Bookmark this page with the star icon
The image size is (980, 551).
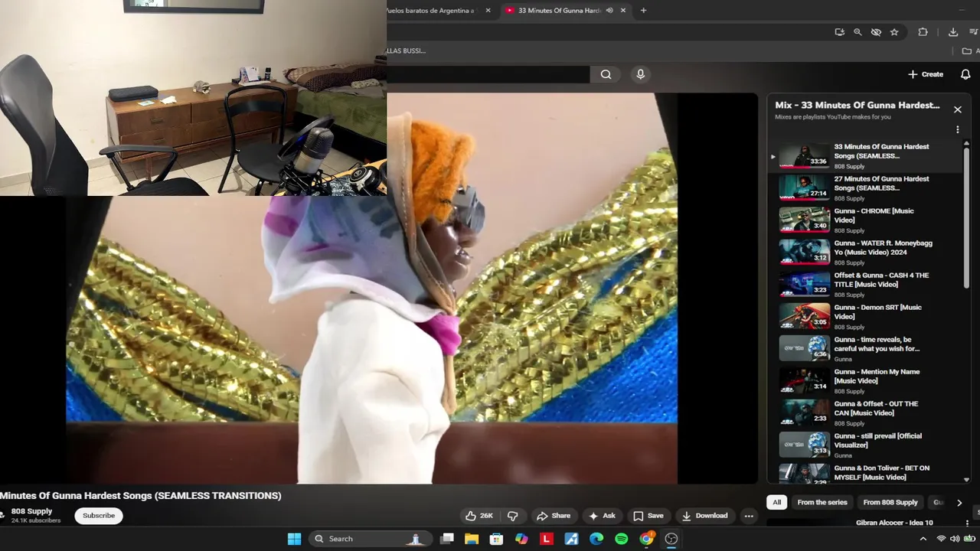[x=894, y=32]
